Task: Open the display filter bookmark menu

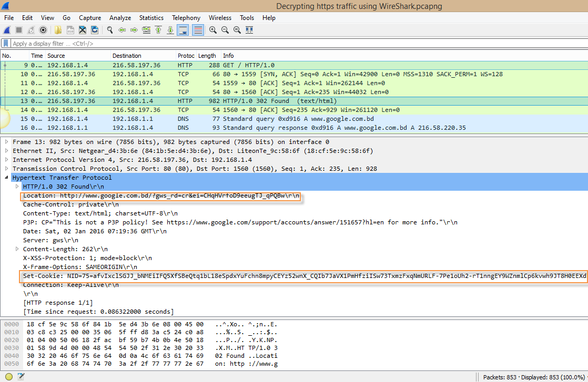Action: tap(6, 44)
